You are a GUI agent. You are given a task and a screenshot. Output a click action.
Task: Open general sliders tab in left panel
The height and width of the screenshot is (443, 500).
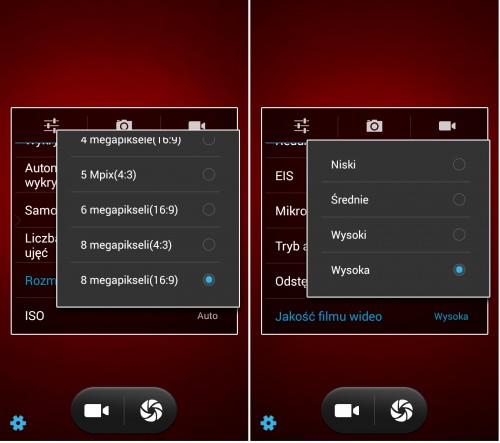[x=51, y=125]
